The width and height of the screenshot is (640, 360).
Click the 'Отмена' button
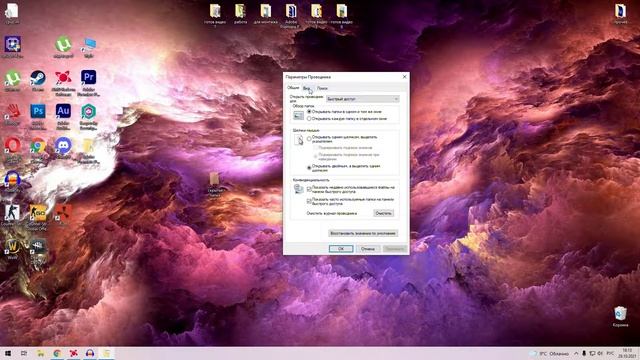point(368,249)
